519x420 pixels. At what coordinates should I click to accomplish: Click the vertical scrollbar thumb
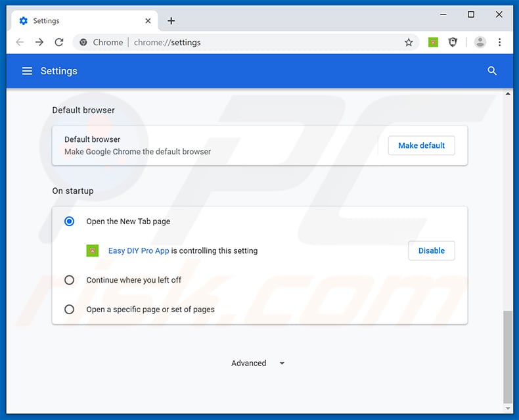[x=508, y=357]
